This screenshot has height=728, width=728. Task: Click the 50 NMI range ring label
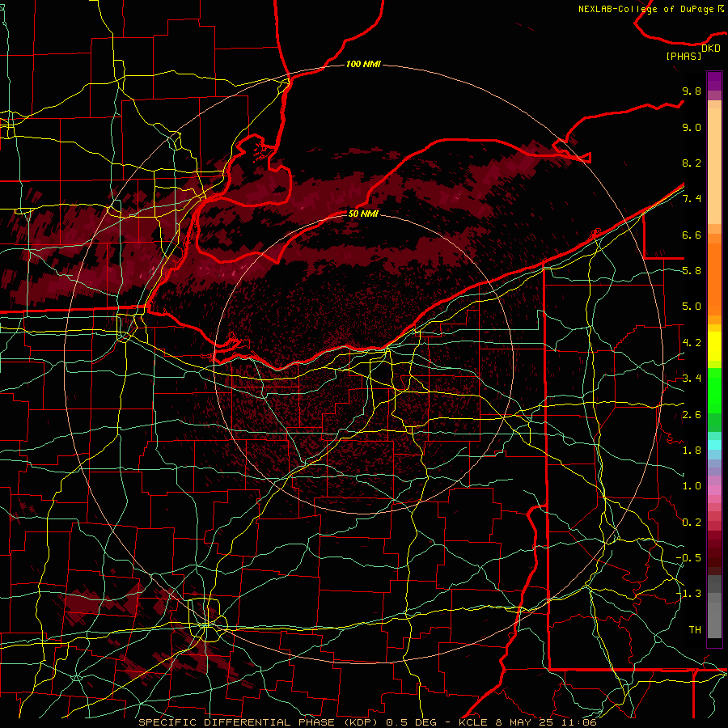click(363, 214)
